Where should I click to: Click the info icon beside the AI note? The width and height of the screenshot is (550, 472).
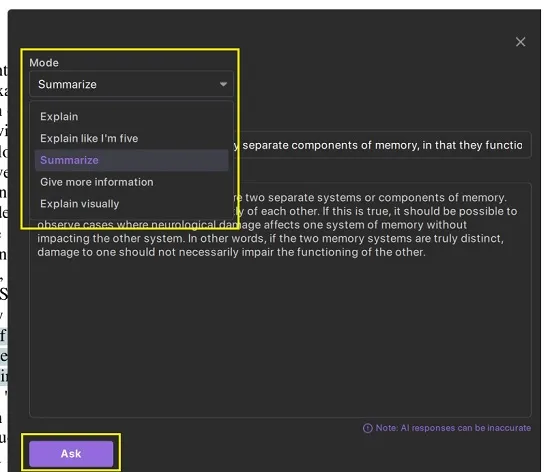[x=368, y=428]
